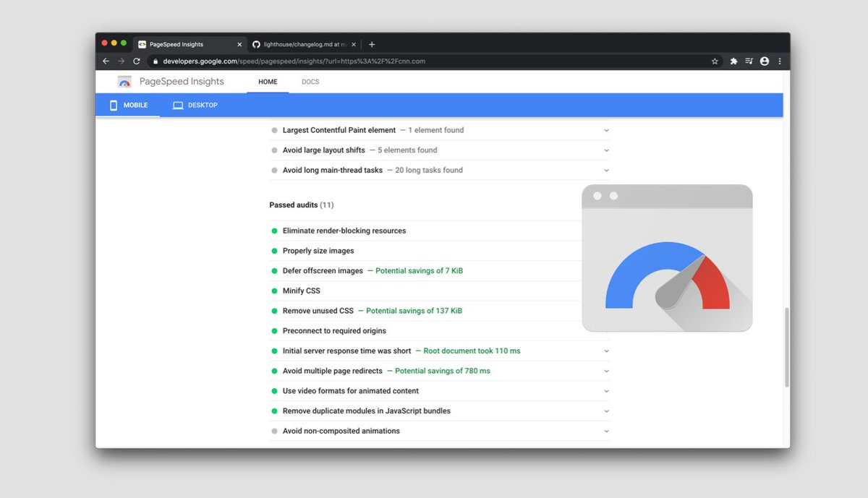Expand Use video formats chevron
The width and height of the screenshot is (868, 498).
tap(606, 391)
